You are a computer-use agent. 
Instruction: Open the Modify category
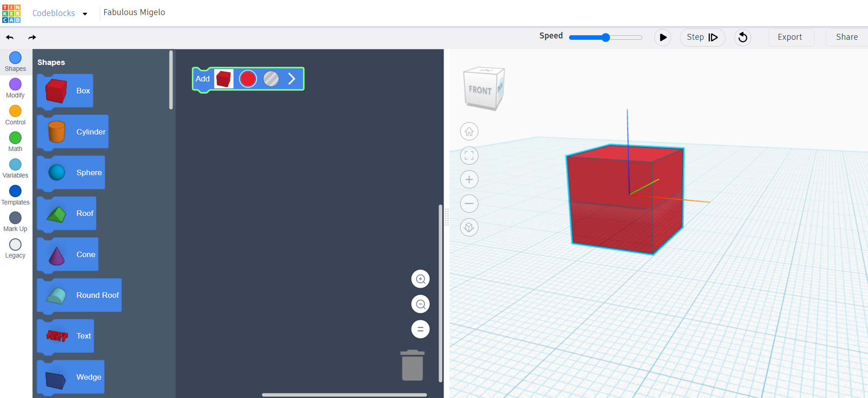point(16,89)
